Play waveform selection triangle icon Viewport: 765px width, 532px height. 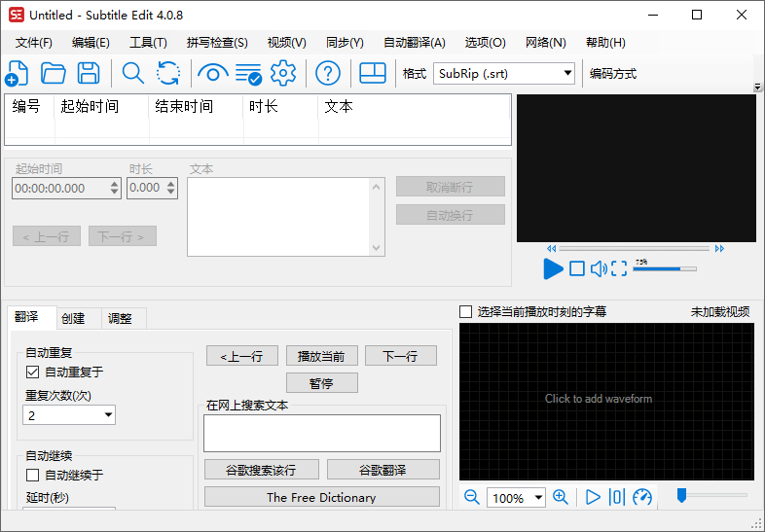pyautogui.click(x=593, y=497)
